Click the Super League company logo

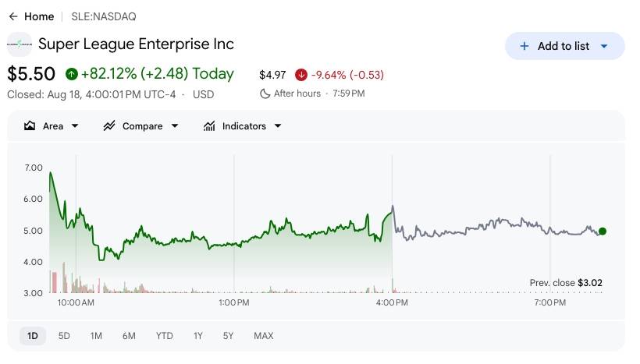(20, 44)
